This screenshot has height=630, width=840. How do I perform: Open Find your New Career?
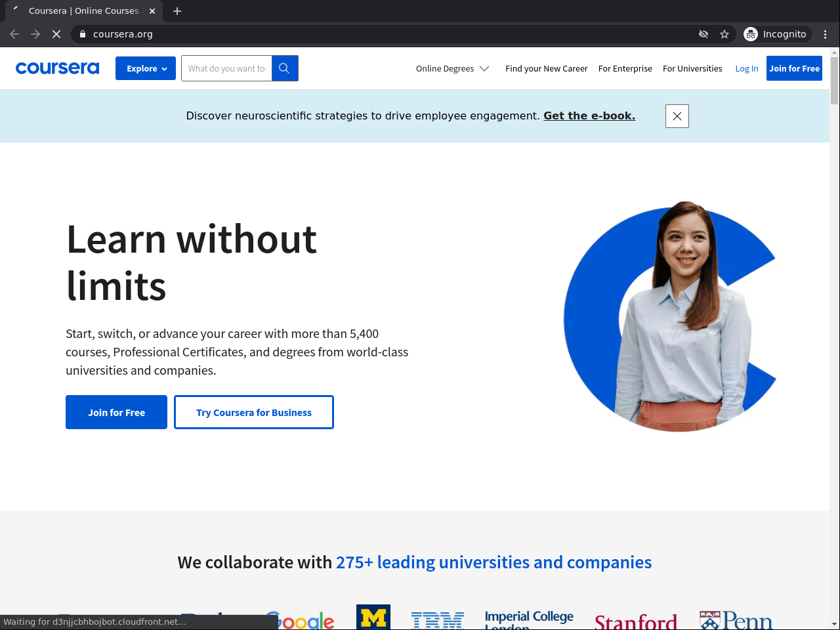(x=547, y=68)
